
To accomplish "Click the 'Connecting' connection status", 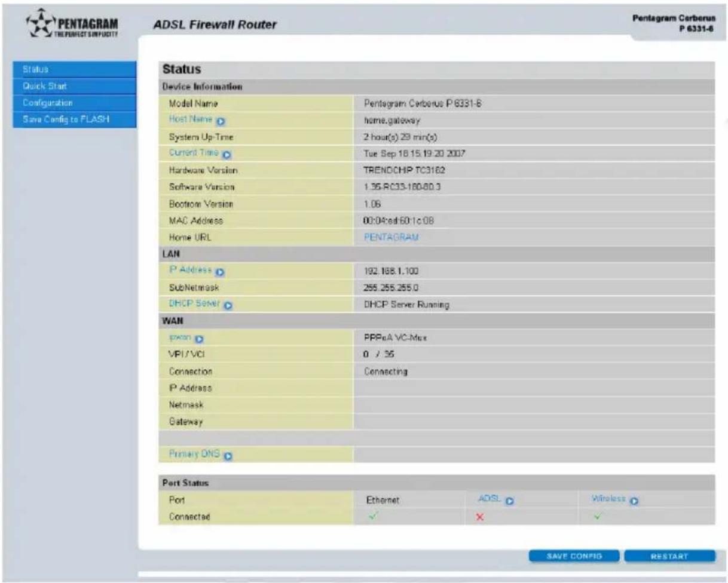I will pyautogui.click(x=386, y=372).
